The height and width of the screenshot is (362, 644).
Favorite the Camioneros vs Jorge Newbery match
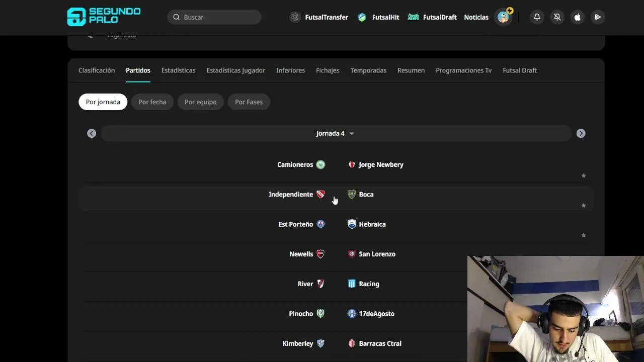point(584,175)
